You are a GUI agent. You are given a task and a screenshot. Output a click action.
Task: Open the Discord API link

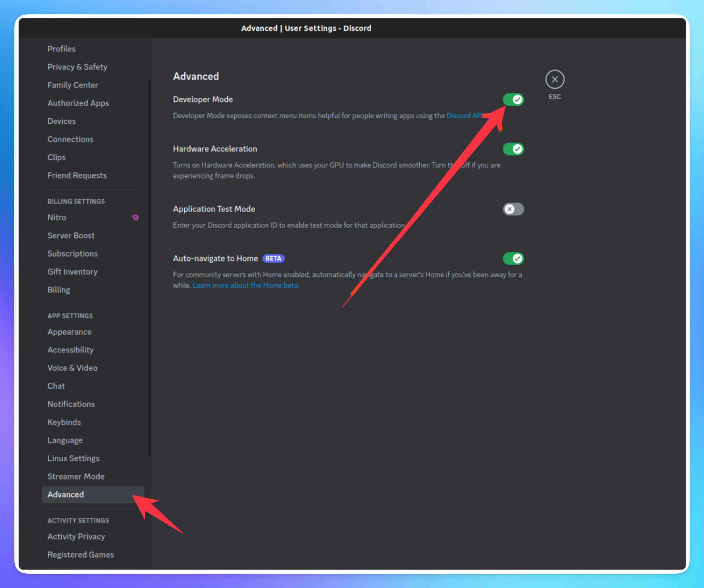(x=465, y=116)
